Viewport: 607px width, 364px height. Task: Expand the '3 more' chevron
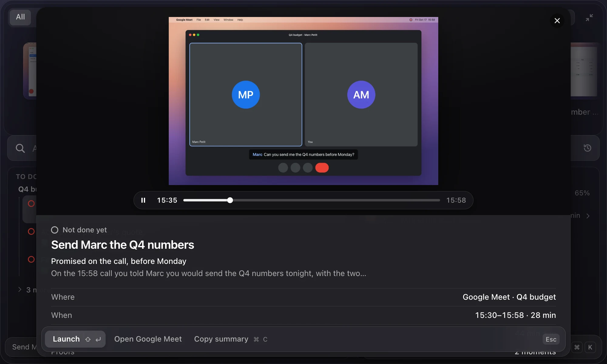coord(20,289)
